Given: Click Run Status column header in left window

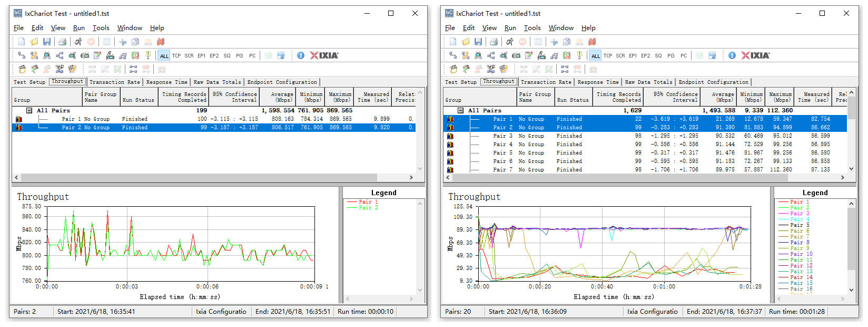Looking at the screenshot, I should 139,97.
